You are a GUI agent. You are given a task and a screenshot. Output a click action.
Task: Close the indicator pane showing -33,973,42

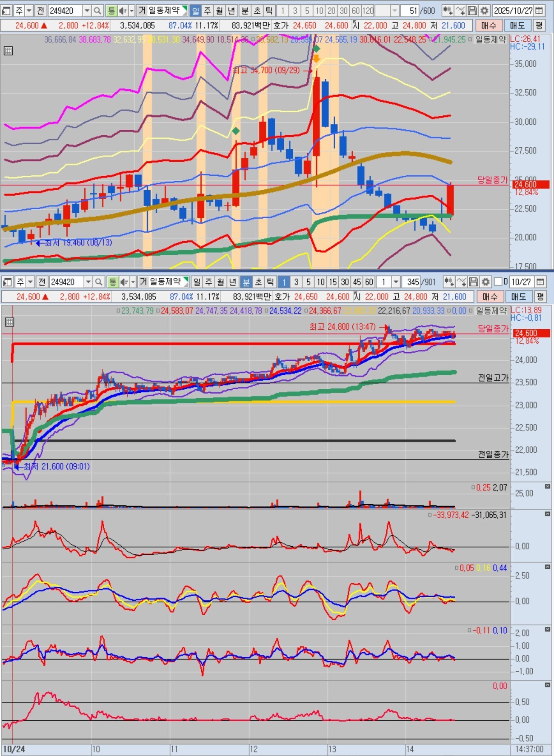tap(548, 514)
